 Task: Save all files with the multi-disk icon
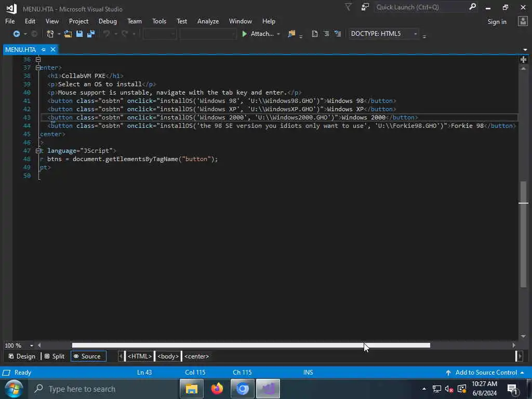[91, 34]
